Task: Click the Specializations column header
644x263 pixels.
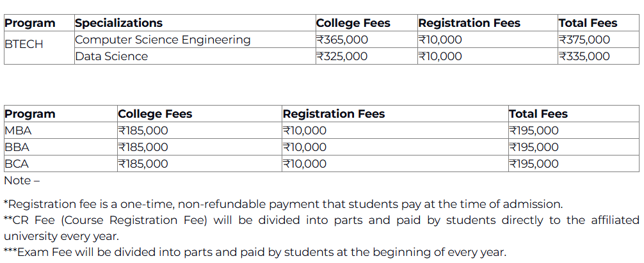Action: click(x=118, y=23)
